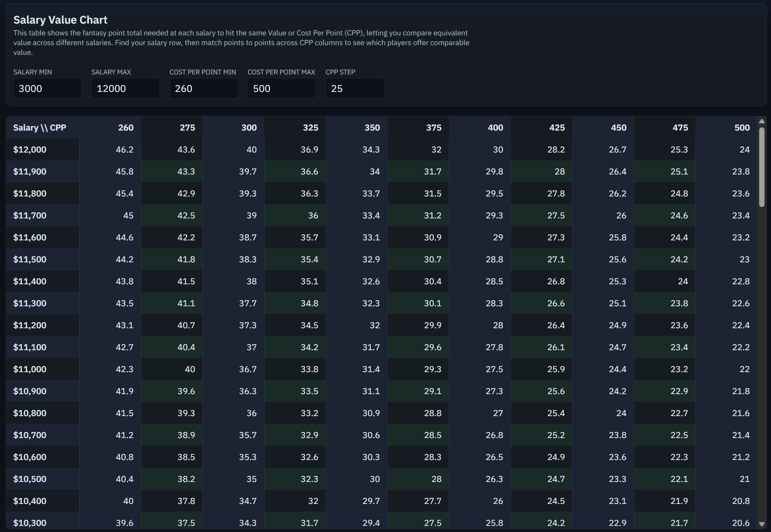This screenshot has width=771, height=532.
Task: Select the 400 CPP column header
Action: click(x=480, y=127)
